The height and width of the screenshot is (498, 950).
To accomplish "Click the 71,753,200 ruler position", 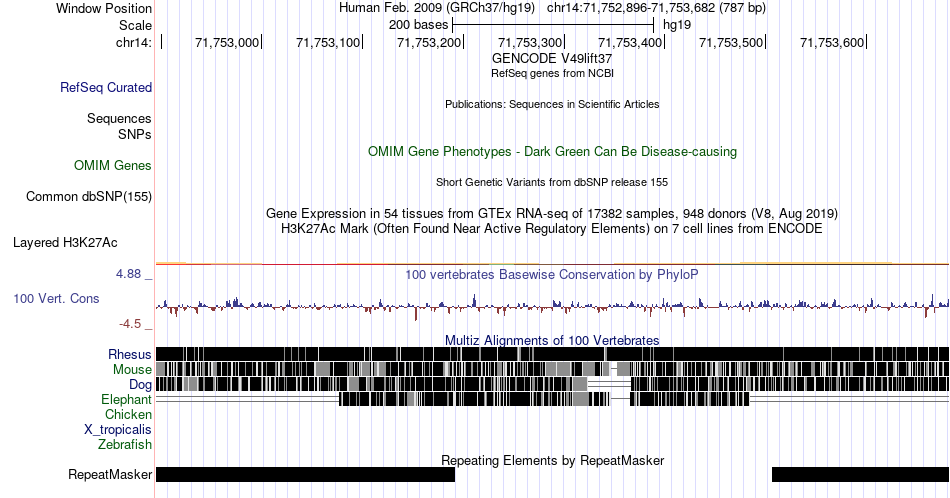I will pos(428,42).
